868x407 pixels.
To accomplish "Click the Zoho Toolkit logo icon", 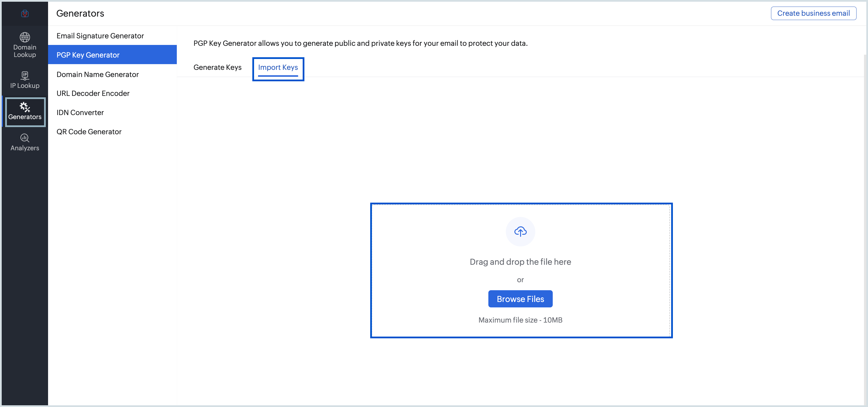I will [x=25, y=13].
